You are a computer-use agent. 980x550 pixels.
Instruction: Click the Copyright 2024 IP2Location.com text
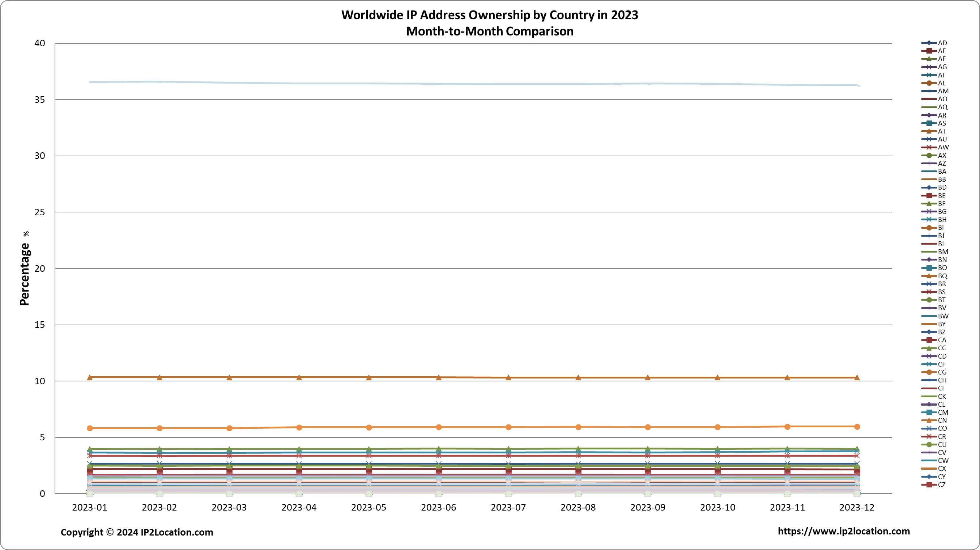point(137,532)
